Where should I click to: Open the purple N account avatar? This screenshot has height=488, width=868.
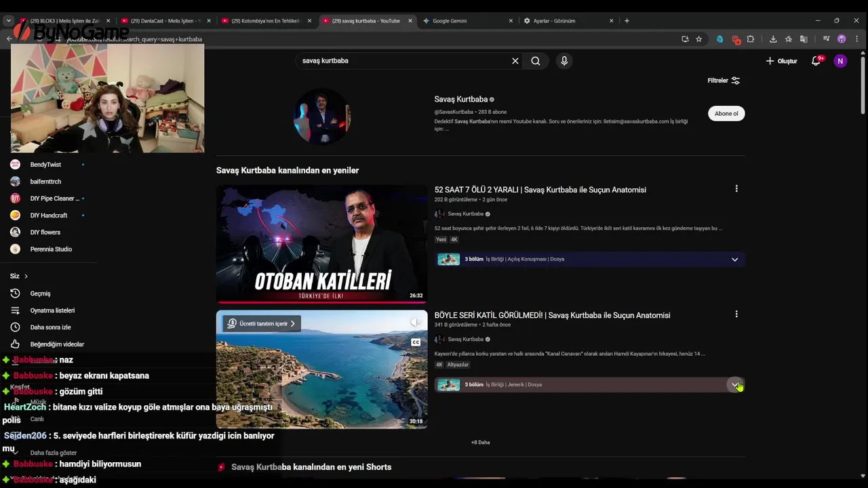click(x=840, y=61)
